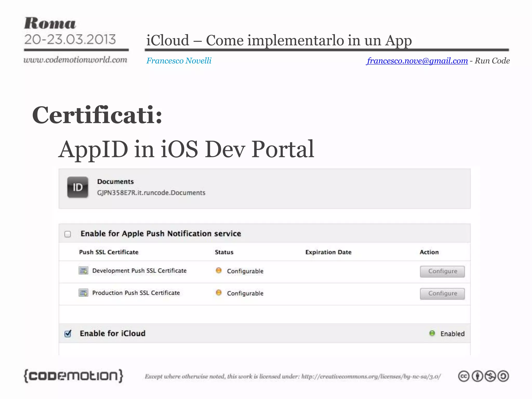Click the Push SSL Certificate column header

pos(109,252)
